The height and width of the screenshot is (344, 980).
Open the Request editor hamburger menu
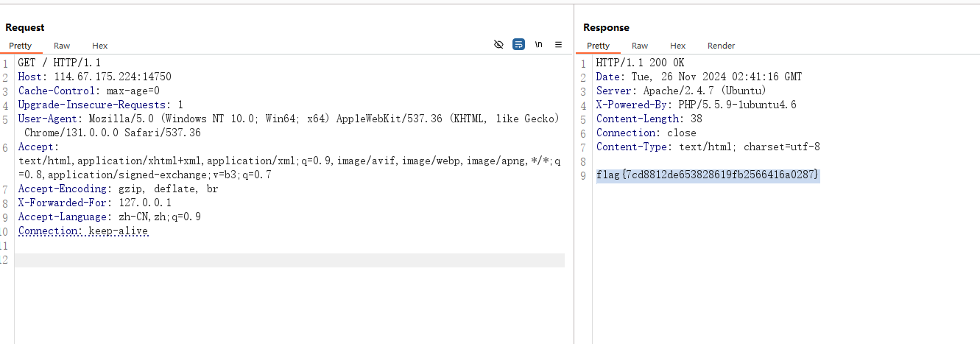tap(558, 45)
